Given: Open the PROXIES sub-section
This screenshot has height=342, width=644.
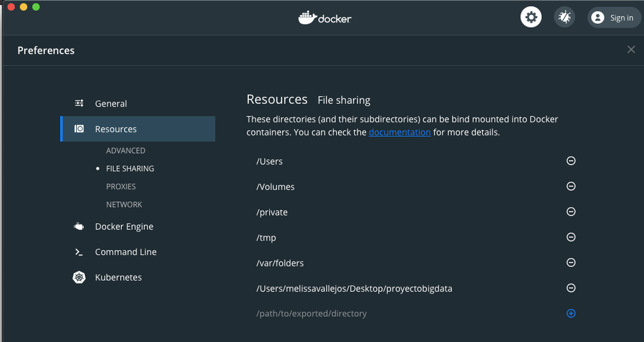Looking at the screenshot, I should pos(121,186).
